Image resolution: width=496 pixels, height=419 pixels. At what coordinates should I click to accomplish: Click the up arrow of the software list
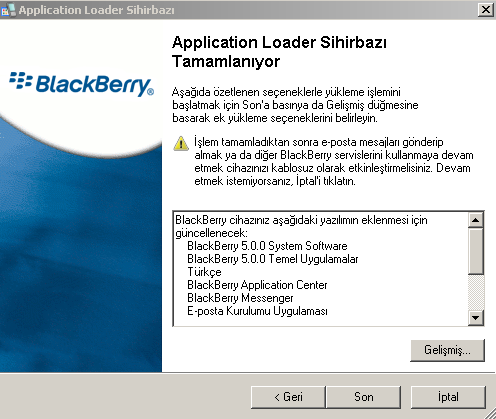[x=476, y=220]
